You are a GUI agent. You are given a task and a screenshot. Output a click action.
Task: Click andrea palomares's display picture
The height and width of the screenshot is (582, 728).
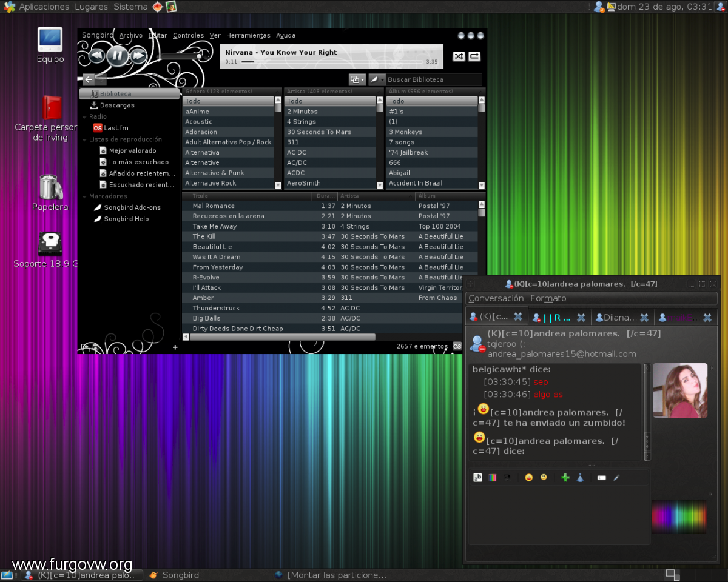tap(680, 390)
